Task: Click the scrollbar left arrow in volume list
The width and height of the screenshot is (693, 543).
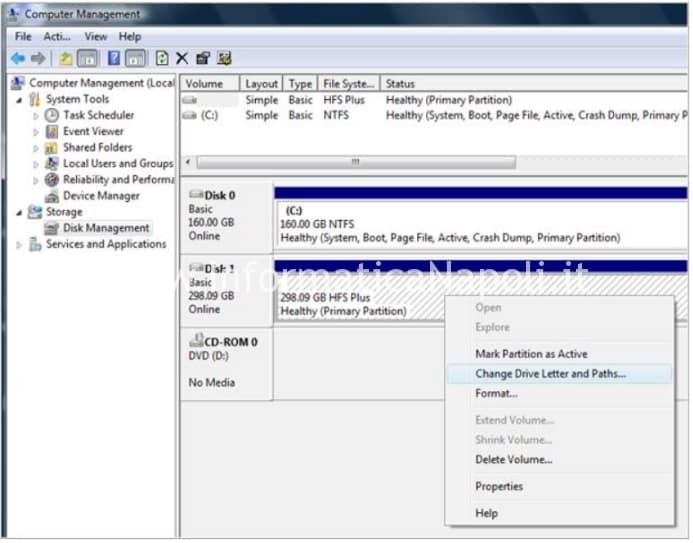Action: point(188,163)
